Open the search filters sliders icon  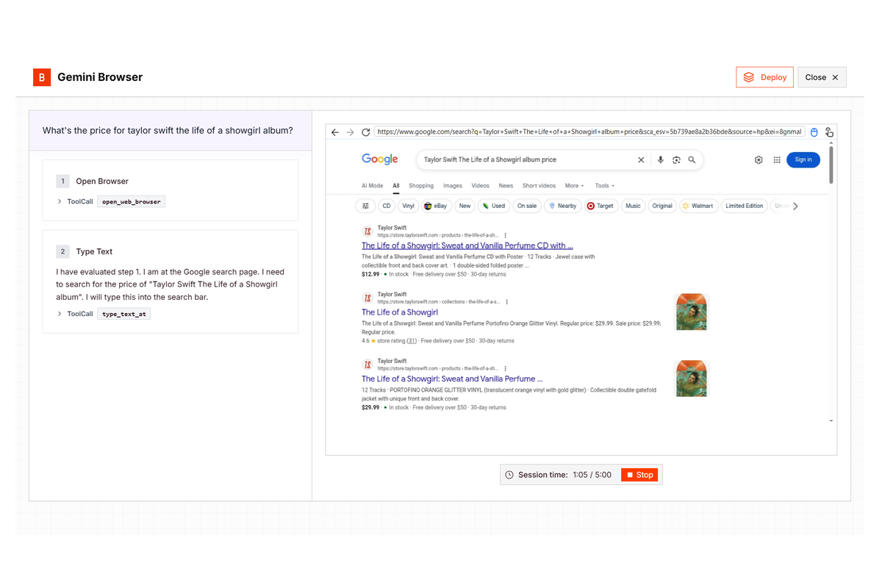click(365, 206)
